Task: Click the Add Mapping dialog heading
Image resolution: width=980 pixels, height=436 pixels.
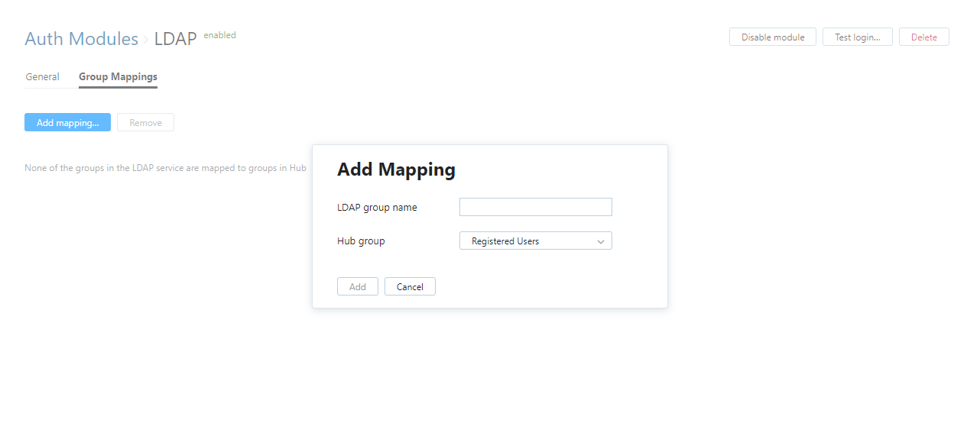Action: (396, 170)
